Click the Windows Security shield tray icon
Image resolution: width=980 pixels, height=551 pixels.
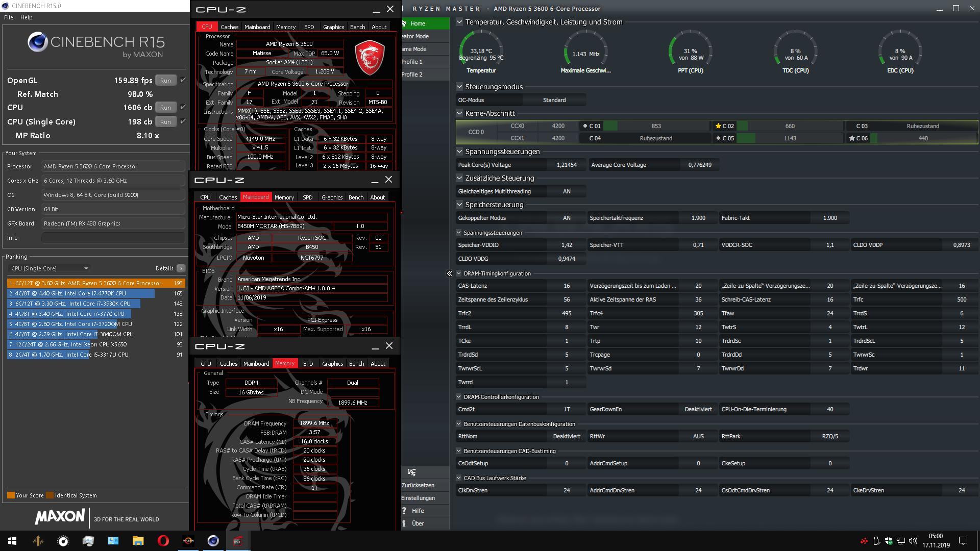click(x=889, y=541)
